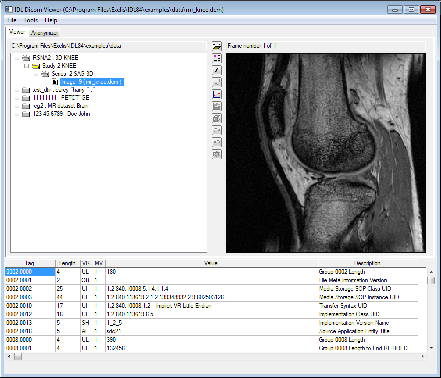The height and width of the screenshot is (378, 441).
Task: Click the Value column header
Action: click(x=211, y=263)
